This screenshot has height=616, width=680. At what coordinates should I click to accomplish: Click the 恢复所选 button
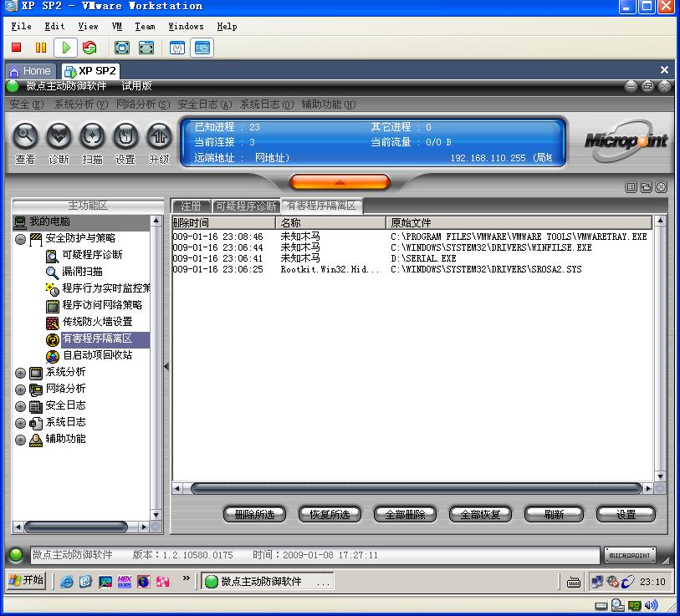[x=330, y=515]
